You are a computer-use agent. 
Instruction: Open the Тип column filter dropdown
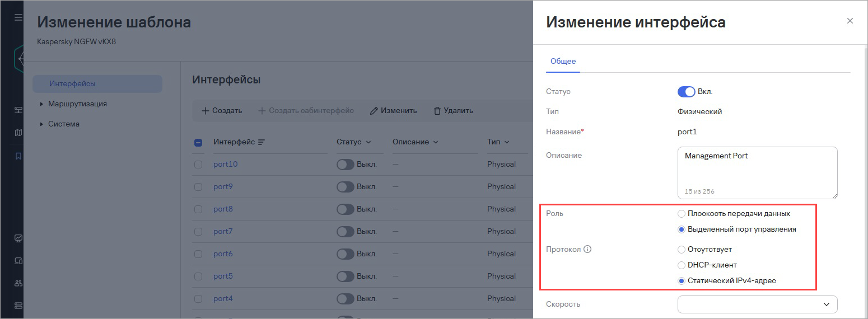point(507,142)
